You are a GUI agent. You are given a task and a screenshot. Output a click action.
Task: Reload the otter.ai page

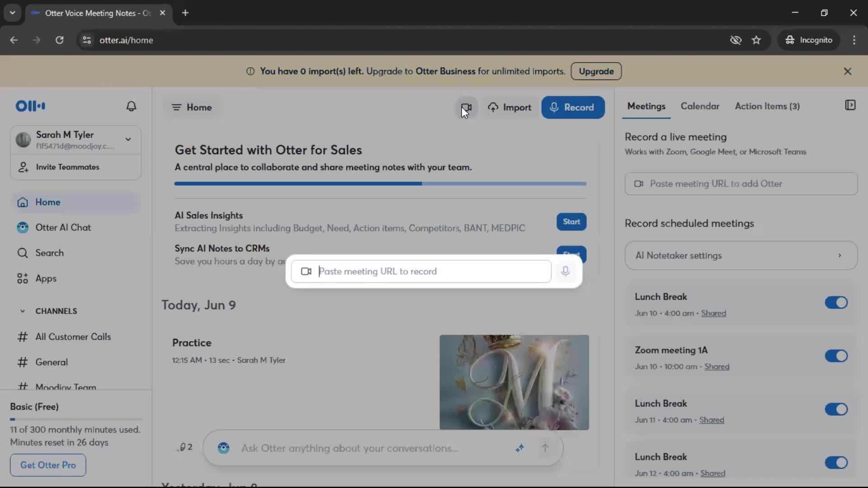59,40
